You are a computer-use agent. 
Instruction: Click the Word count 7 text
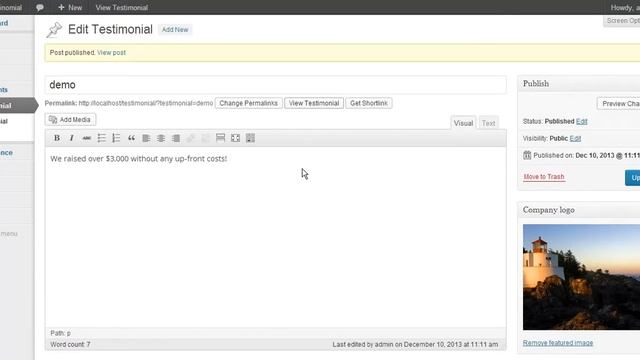70,344
